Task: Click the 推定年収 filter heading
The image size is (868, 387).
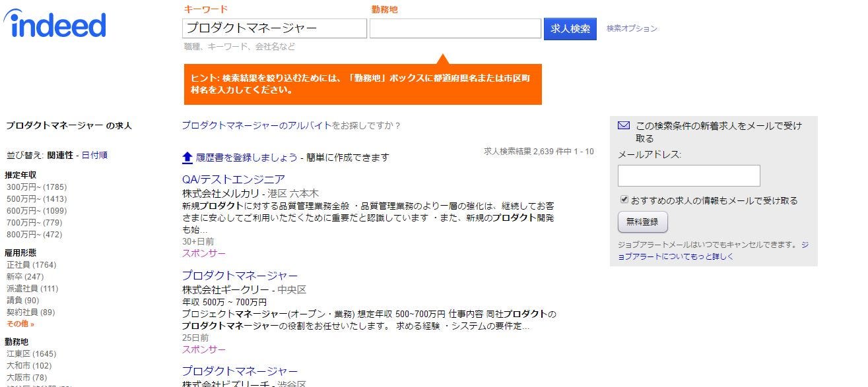Action: coord(20,175)
